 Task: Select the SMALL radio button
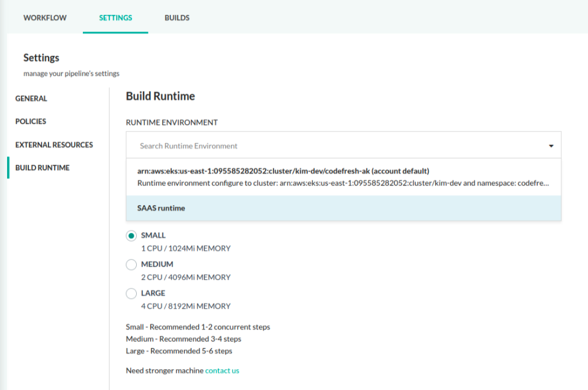coord(131,236)
